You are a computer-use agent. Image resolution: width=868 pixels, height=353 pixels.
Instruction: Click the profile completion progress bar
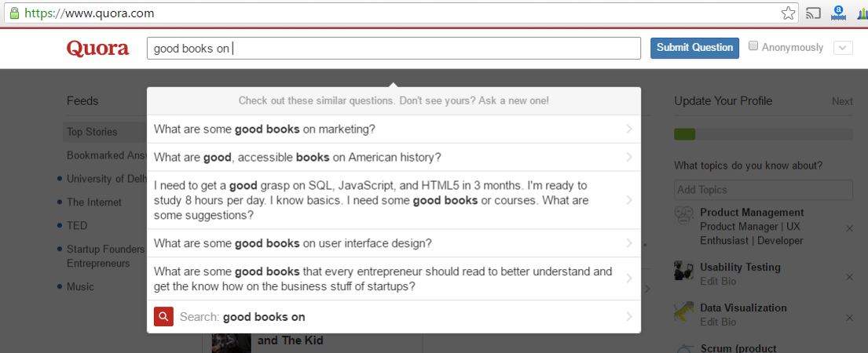[764, 134]
